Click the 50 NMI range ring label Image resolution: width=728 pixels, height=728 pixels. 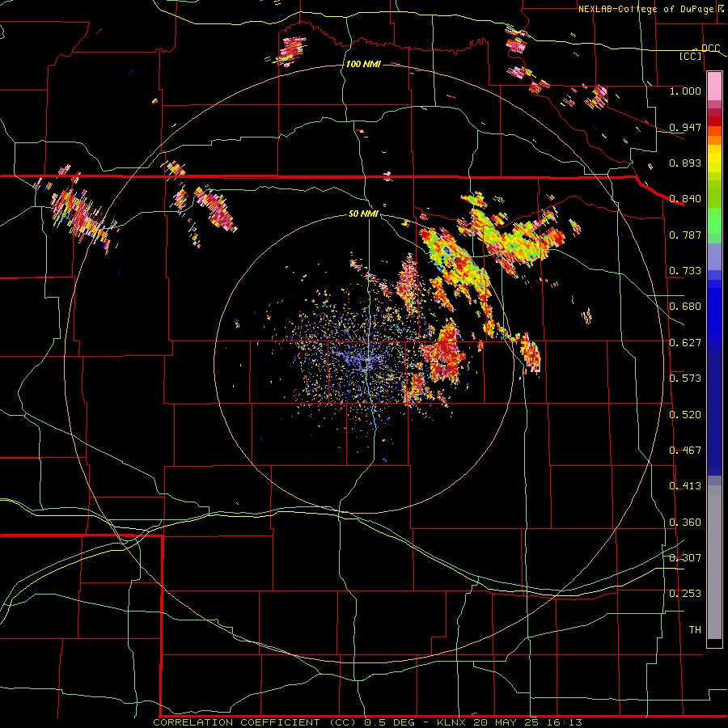[x=363, y=214]
